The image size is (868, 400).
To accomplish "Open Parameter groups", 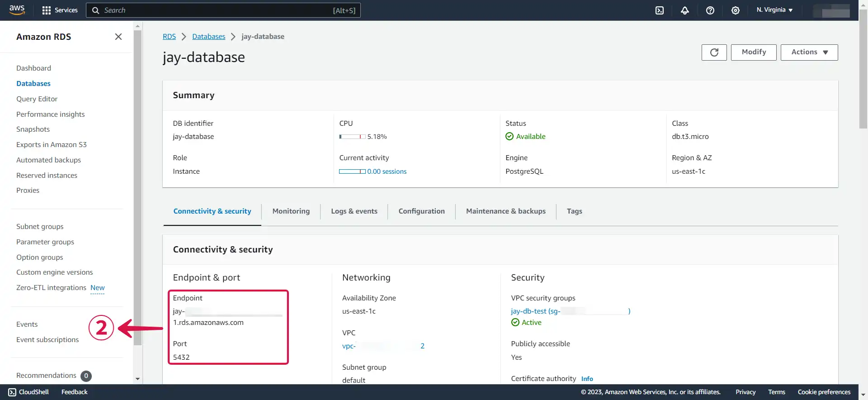I will 45,242.
